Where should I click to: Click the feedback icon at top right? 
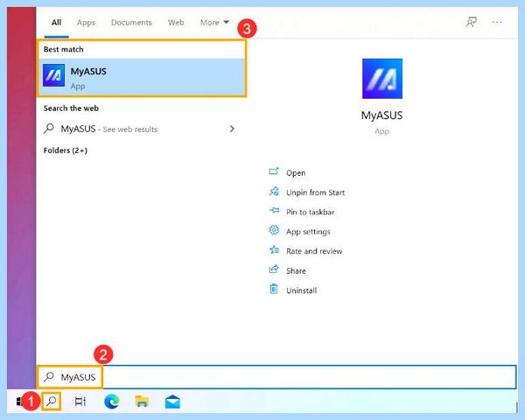(472, 23)
